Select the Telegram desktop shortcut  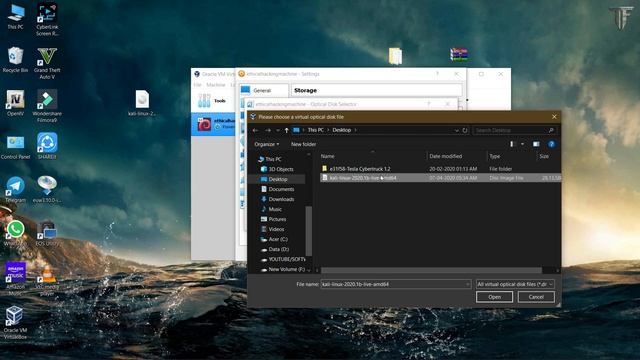(x=15, y=190)
